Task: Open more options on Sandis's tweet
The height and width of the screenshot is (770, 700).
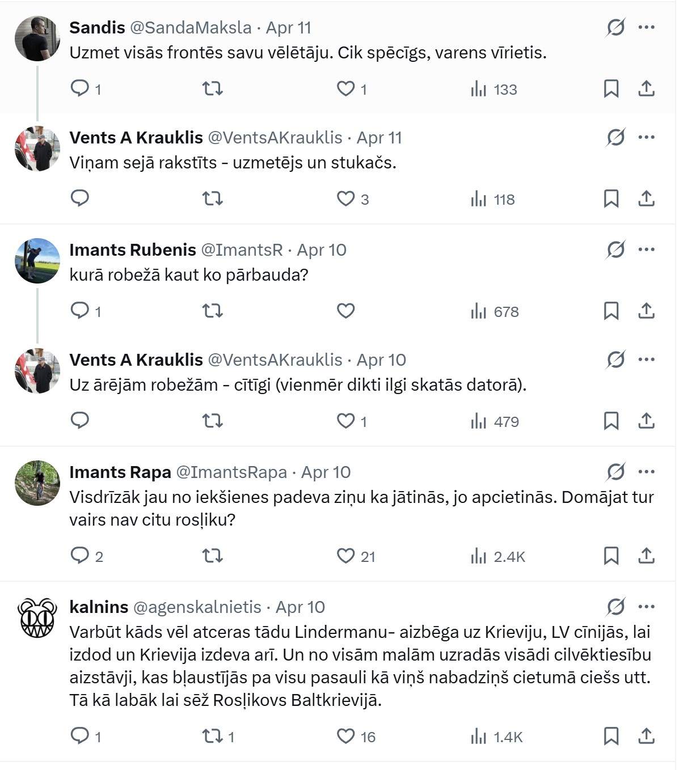Action: coord(646,27)
